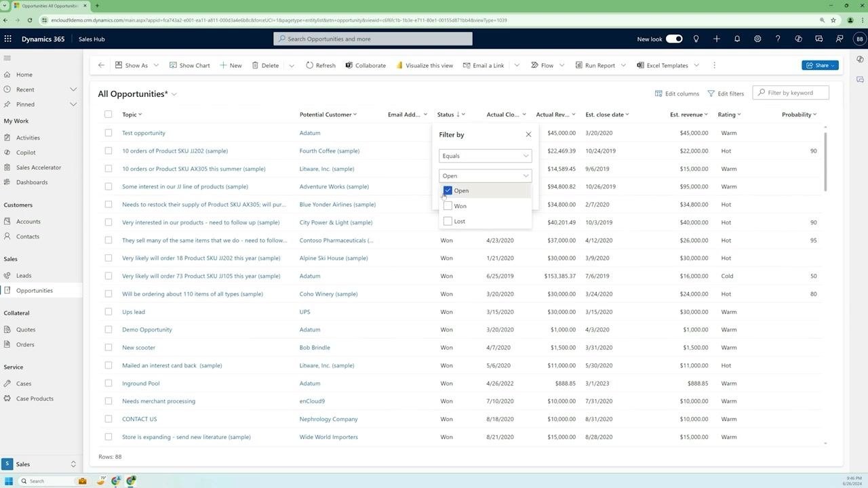Viewport: 868px width, 488px height.
Task: Open the Dynamics 365 app launcher waffle
Action: tap(8, 39)
